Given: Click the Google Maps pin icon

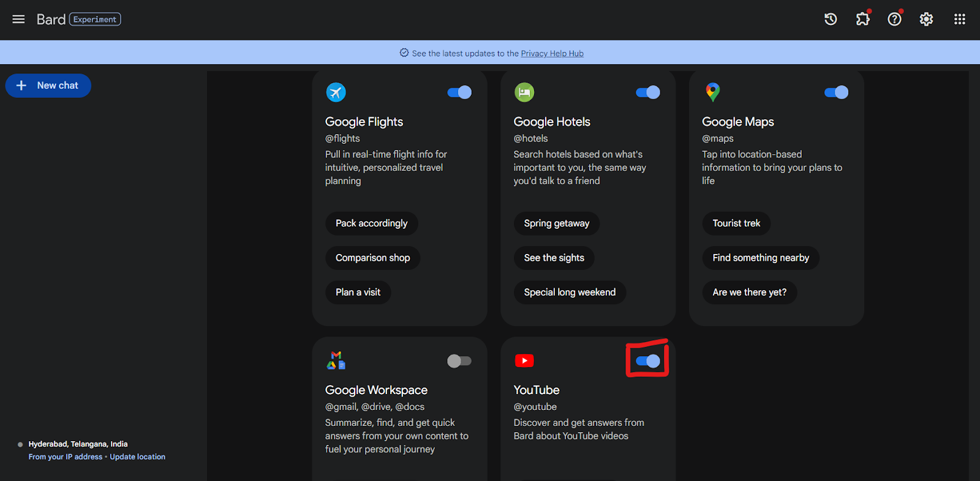Looking at the screenshot, I should pos(712,92).
